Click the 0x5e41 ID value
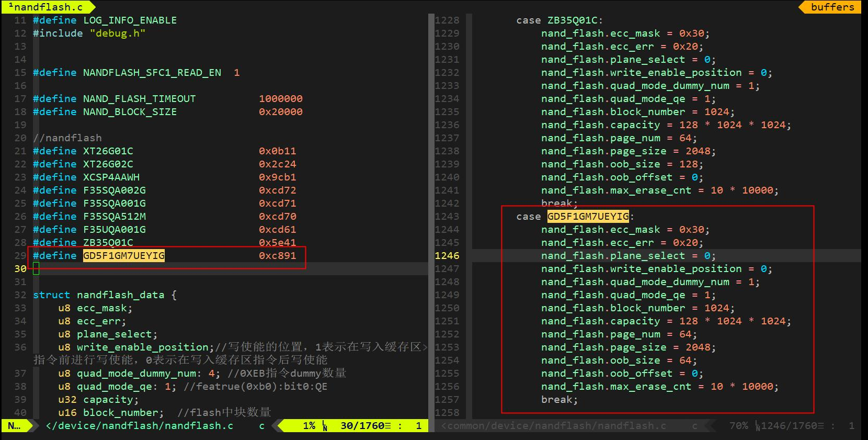The width and height of the screenshot is (868, 440). [x=278, y=243]
